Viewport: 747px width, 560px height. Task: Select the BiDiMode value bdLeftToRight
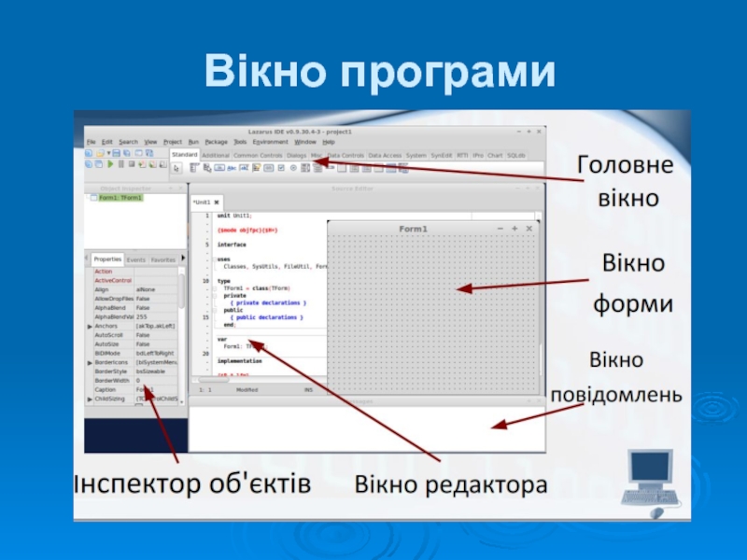point(156,354)
